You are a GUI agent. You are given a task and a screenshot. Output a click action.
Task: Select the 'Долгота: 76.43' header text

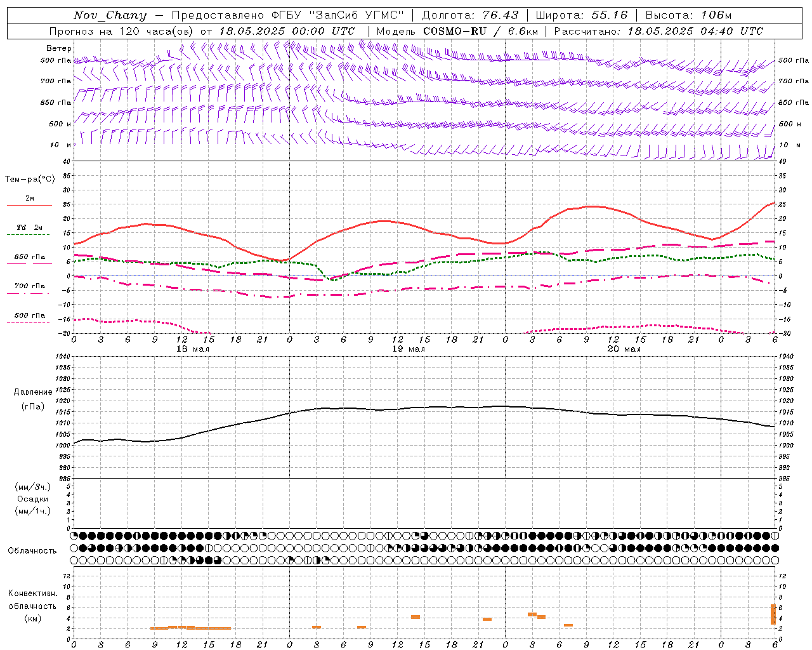tap(470, 15)
